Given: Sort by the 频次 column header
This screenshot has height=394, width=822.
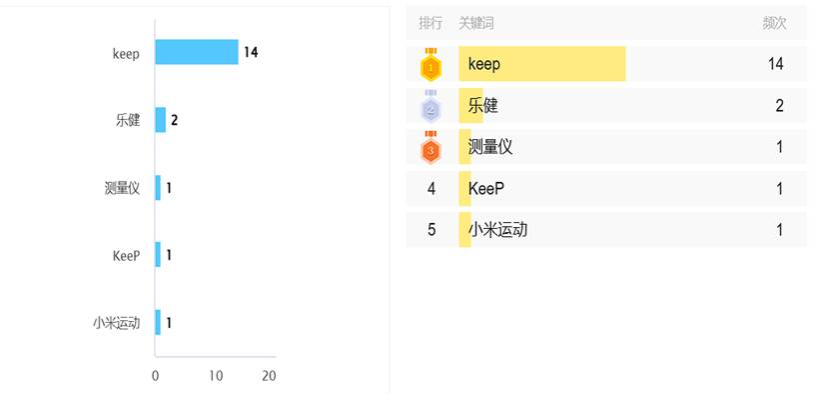Looking at the screenshot, I should coord(774,23).
